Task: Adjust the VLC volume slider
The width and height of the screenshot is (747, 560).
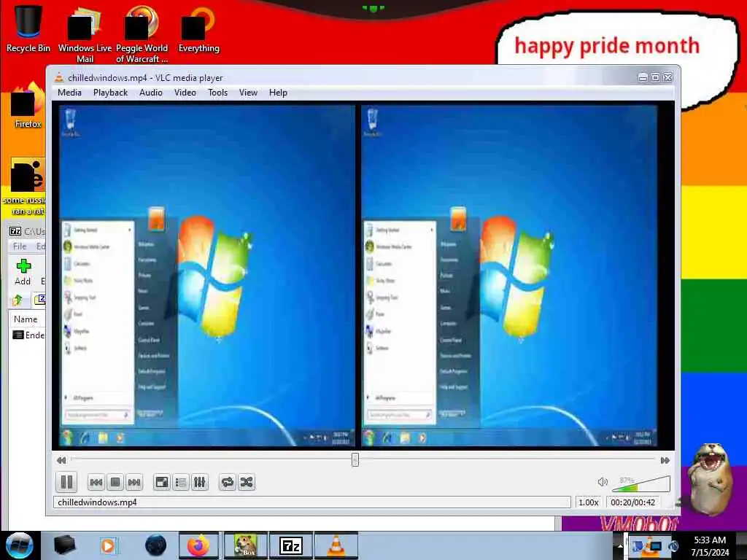Action: point(641,483)
